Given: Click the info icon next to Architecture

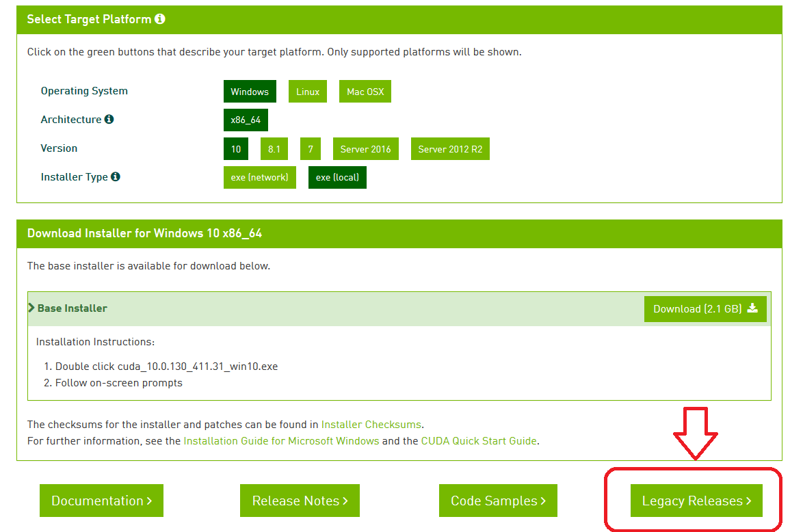Looking at the screenshot, I should point(109,119).
